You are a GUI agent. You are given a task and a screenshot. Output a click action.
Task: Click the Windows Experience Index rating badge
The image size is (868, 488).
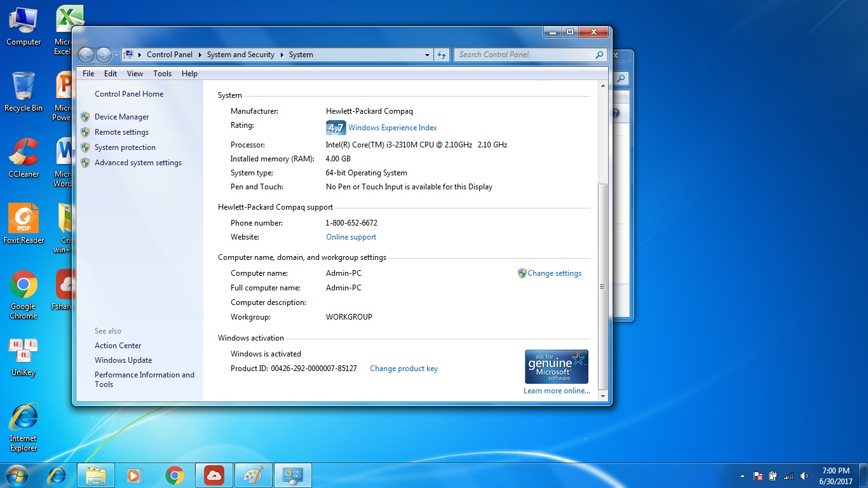[x=336, y=127]
